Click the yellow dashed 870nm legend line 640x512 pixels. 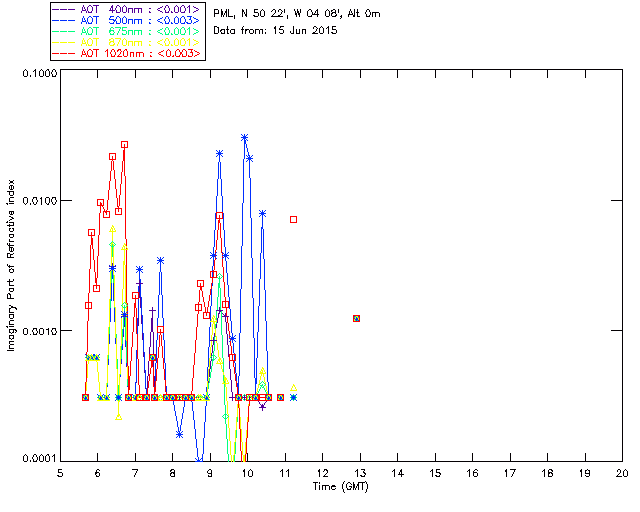[x=64, y=42]
